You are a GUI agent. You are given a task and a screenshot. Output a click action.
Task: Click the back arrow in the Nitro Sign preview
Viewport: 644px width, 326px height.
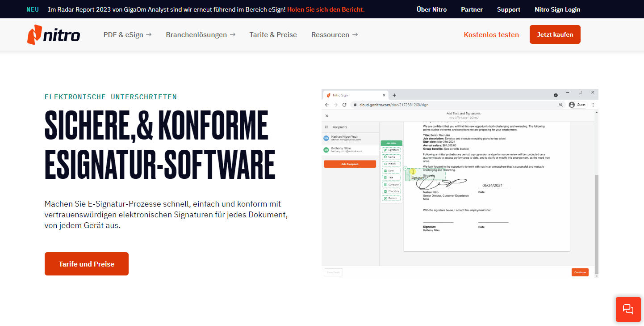326,105
